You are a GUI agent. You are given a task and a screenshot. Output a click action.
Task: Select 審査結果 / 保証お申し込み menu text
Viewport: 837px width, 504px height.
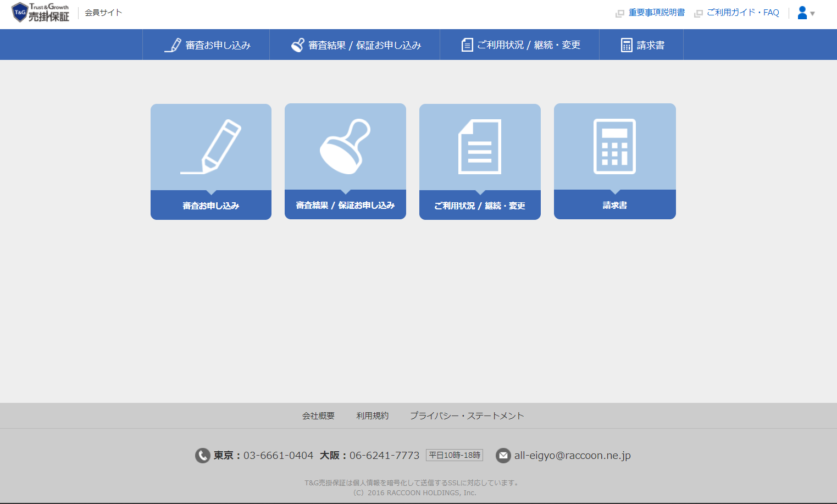(x=364, y=45)
